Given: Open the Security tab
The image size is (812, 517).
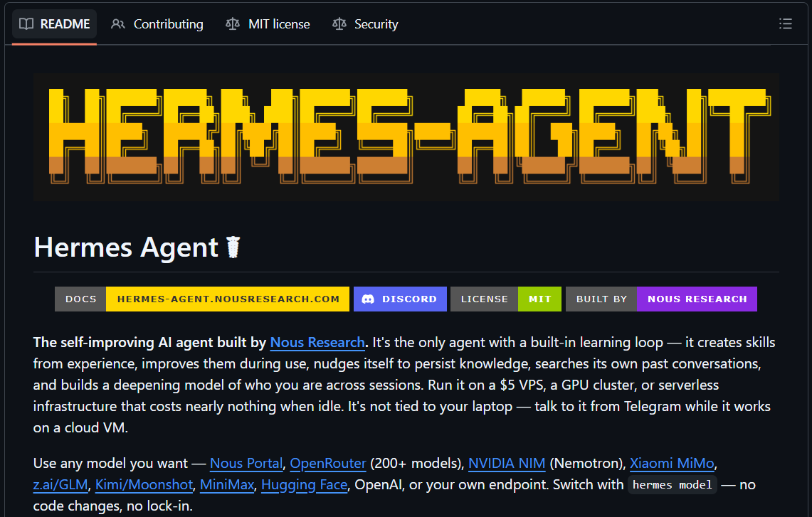Looking at the screenshot, I should coord(366,23).
